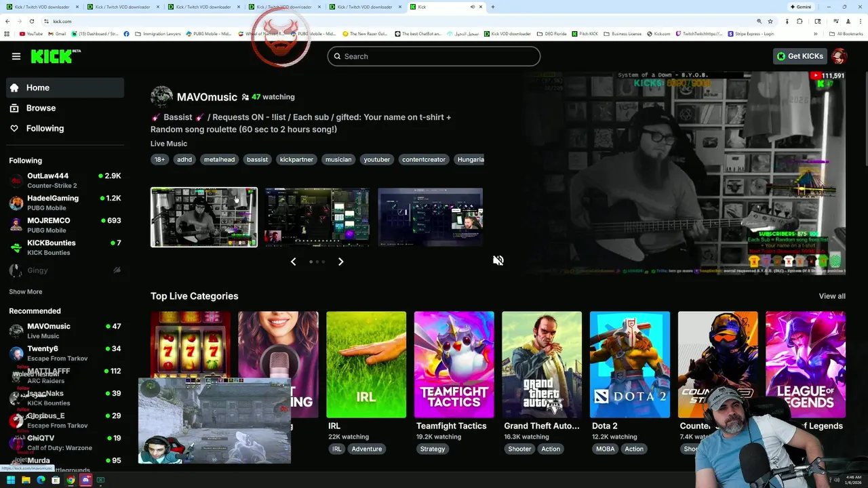
Task: Expand Following list with Show More
Action: (26, 291)
